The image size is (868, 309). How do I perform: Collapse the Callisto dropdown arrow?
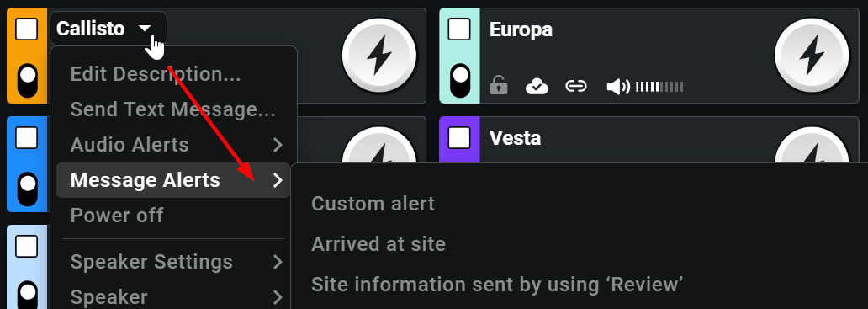click(145, 28)
